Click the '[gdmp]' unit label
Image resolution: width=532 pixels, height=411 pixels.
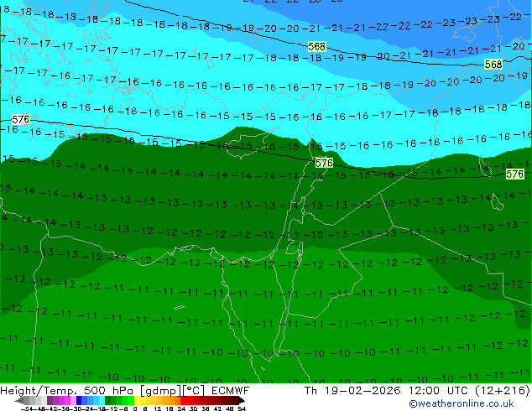coord(161,391)
